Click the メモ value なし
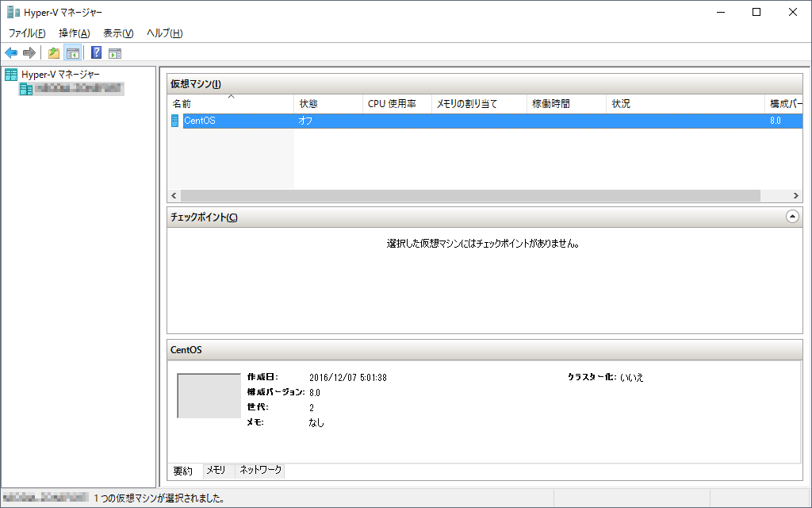The image size is (812, 508). point(316,423)
